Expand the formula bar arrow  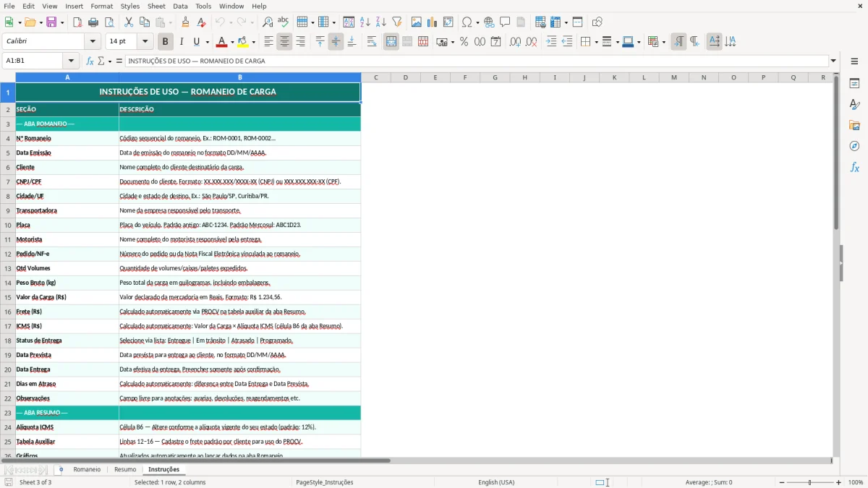pyautogui.click(x=833, y=61)
